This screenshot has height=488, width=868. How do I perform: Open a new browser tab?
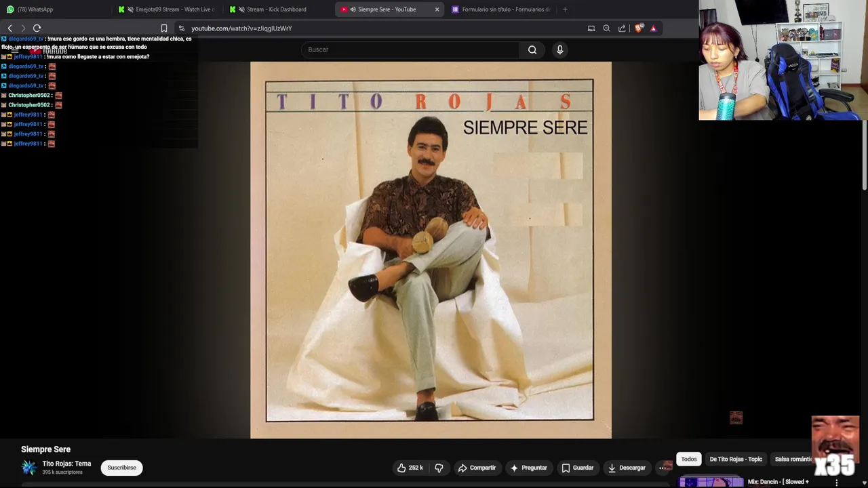pos(565,9)
